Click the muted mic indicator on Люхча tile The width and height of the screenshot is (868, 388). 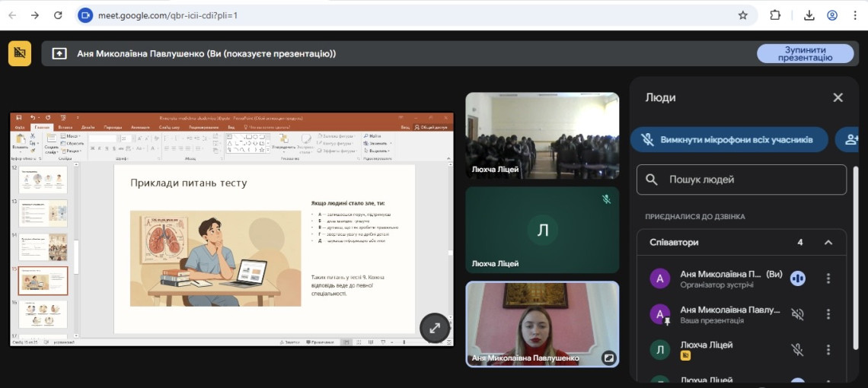pyautogui.click(x=606, y=199)
